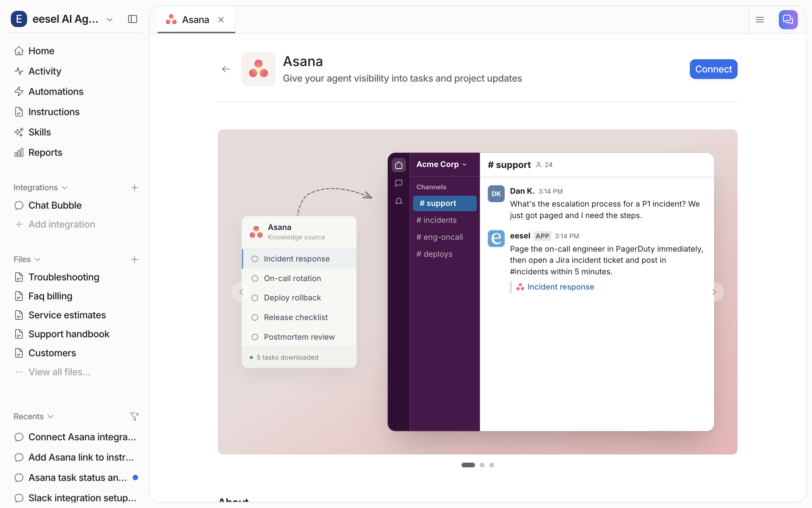Collapse the Integrations section

(x=41, y=188)
